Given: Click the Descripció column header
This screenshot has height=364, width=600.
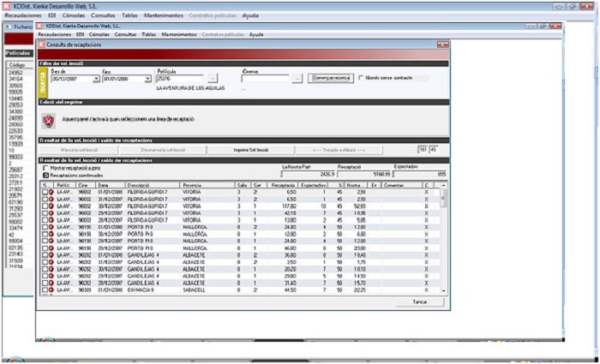Looking at the screenshot, I should (153, 185).
